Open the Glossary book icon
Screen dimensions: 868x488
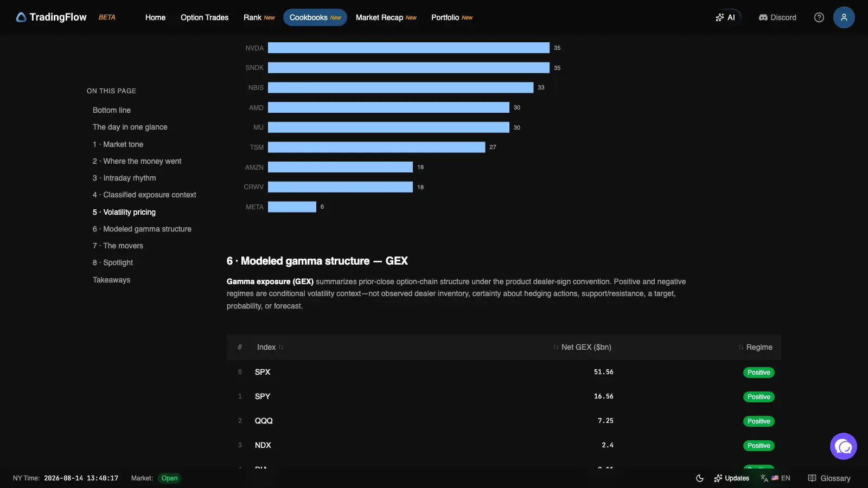[x=829, y=478]
